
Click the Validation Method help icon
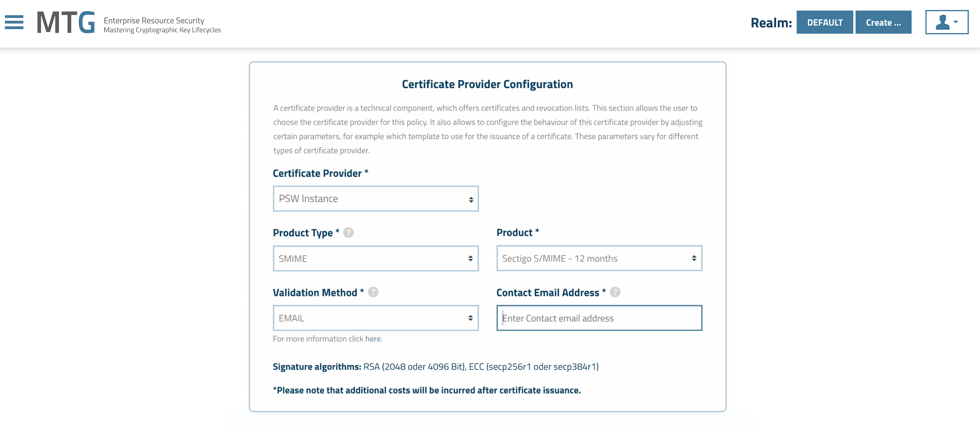pos(373,292)
